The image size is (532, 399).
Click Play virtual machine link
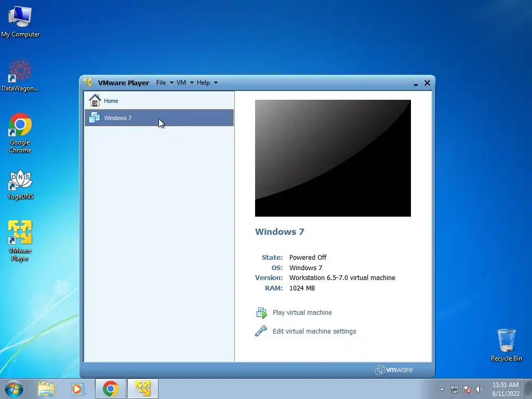(x=302, y=312)
